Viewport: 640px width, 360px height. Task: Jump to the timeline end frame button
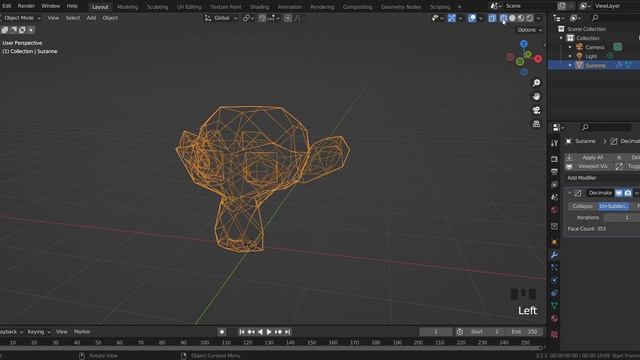point(287,332)
